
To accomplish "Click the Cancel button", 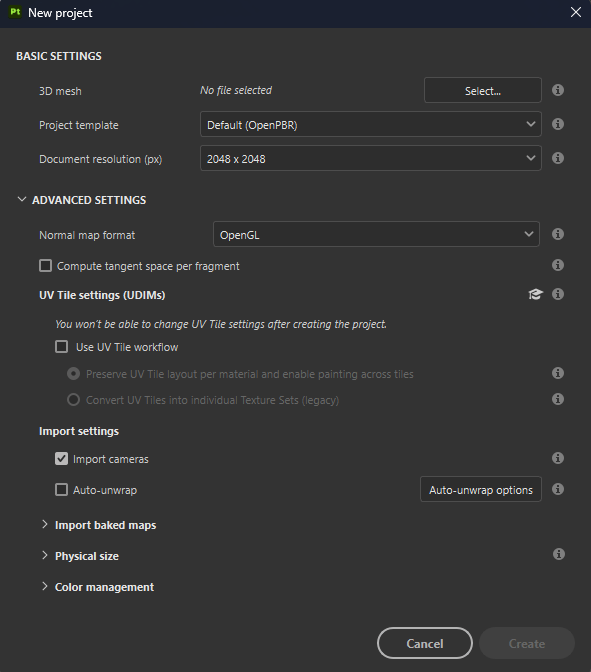I will (x=425, y=643).
